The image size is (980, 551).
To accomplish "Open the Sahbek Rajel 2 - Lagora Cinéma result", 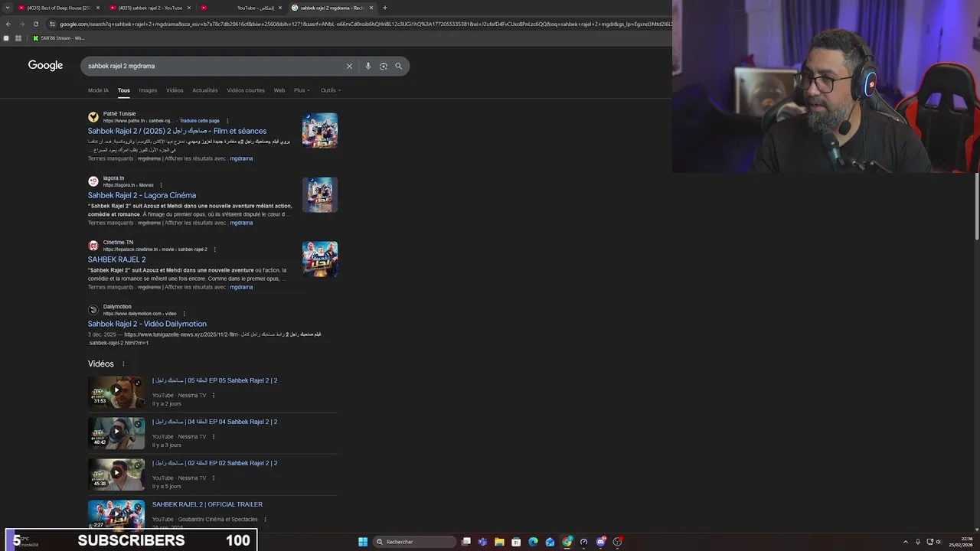I will (142, 195).
